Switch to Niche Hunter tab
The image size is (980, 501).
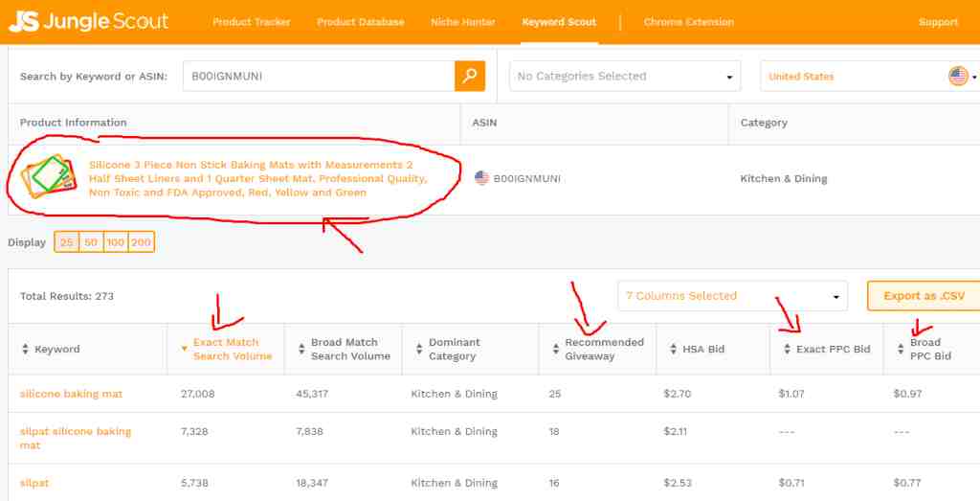463,22
